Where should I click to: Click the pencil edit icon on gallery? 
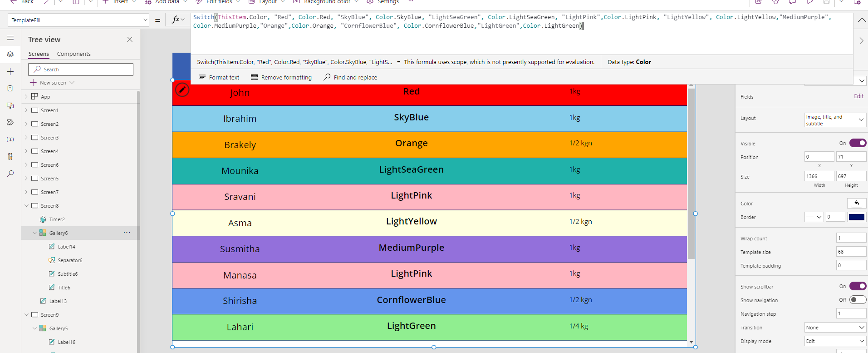[x=182, y=90]
